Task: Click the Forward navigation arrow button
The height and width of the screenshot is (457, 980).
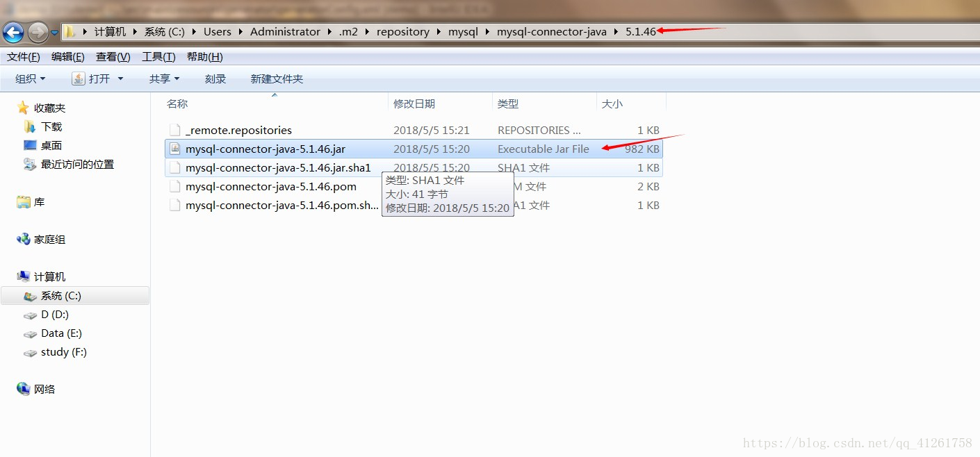Action: (38, 32)
